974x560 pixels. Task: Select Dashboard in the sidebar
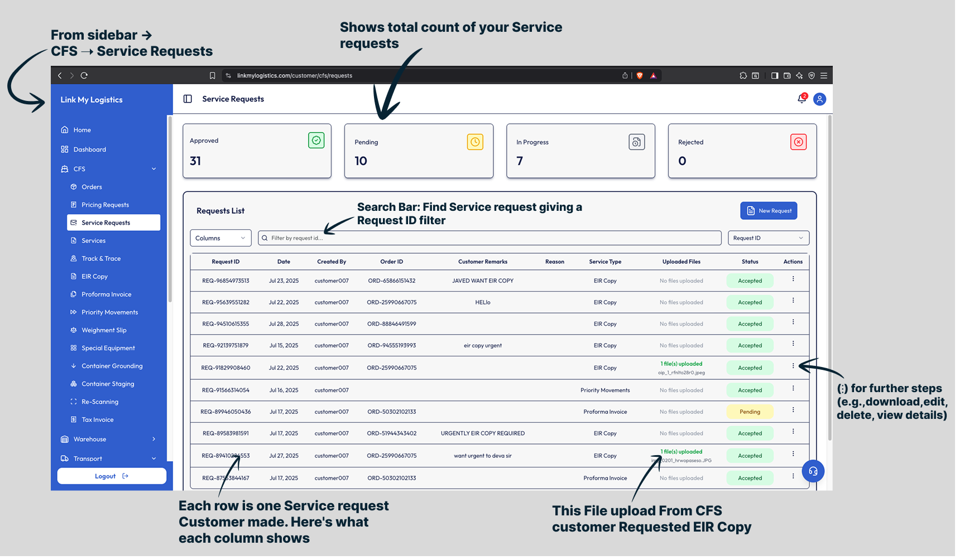coord(89,149)
